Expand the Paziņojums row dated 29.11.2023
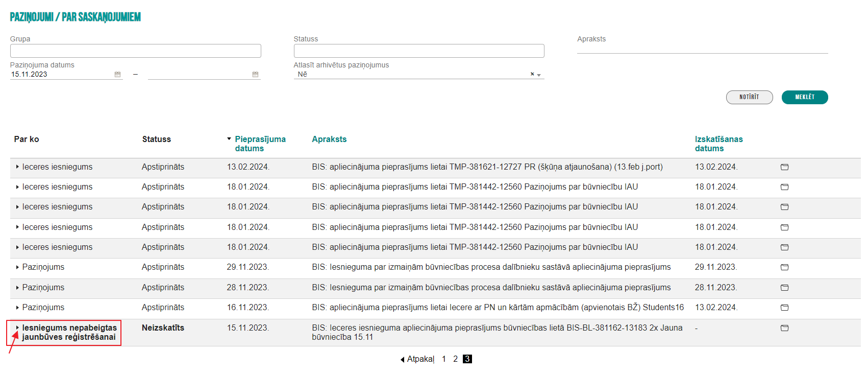The width and height of the screenshot is (868, 373). 17,267
